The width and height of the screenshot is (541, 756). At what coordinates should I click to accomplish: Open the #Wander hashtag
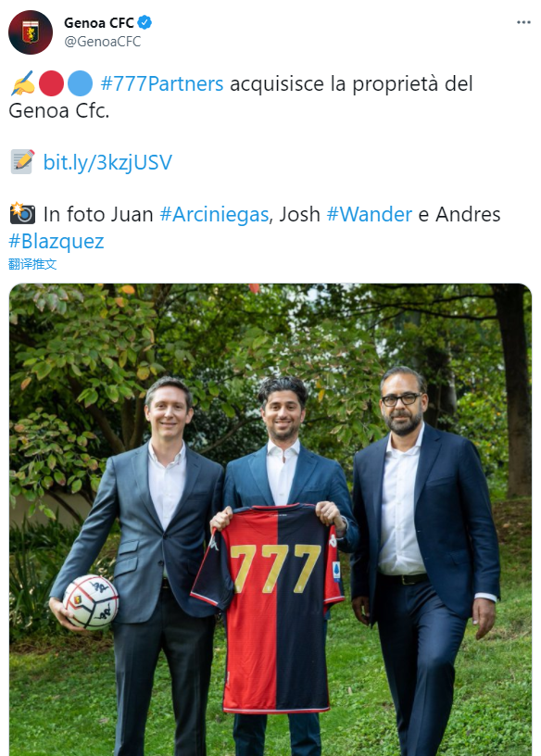pyautogui.click(x=370, y=215)
